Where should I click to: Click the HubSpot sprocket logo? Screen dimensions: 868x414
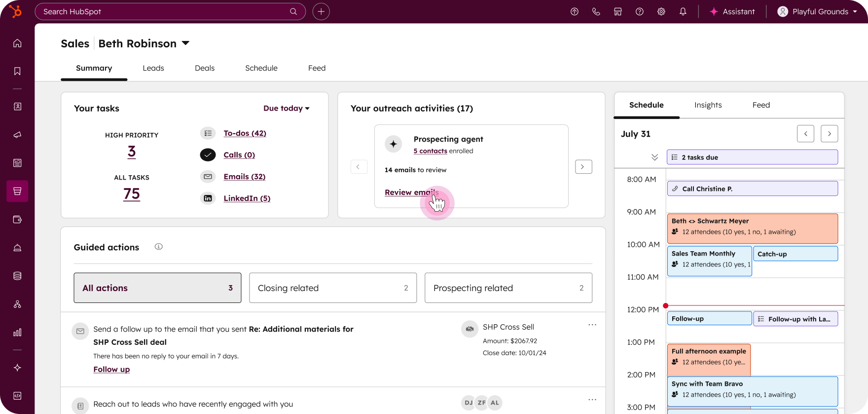pyautogui.click(x=16, y=11)
